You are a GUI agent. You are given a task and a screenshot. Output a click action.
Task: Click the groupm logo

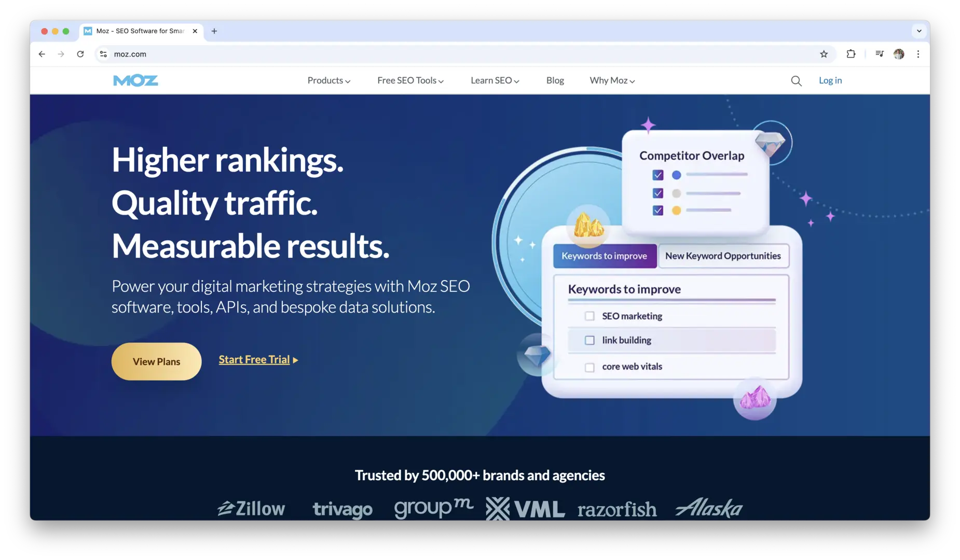coord(434,508)
